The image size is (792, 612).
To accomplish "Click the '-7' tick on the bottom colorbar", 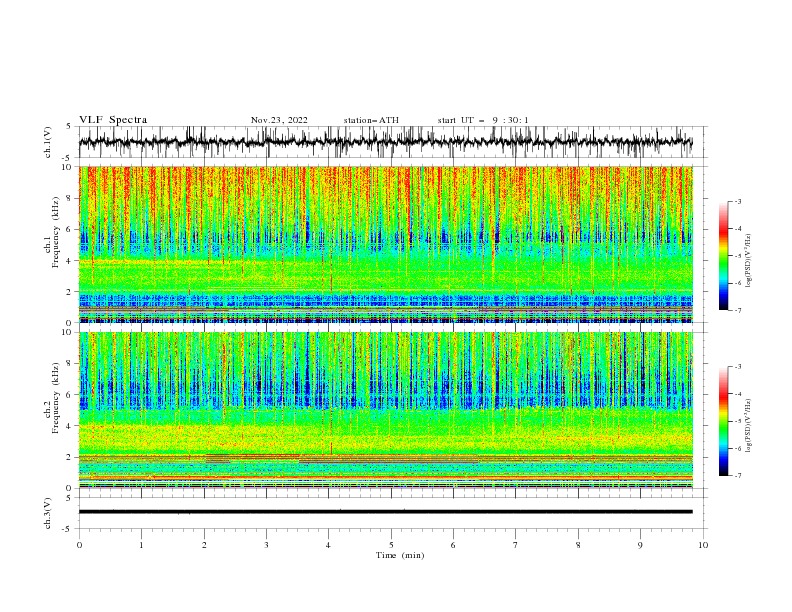I will point(737,475).
